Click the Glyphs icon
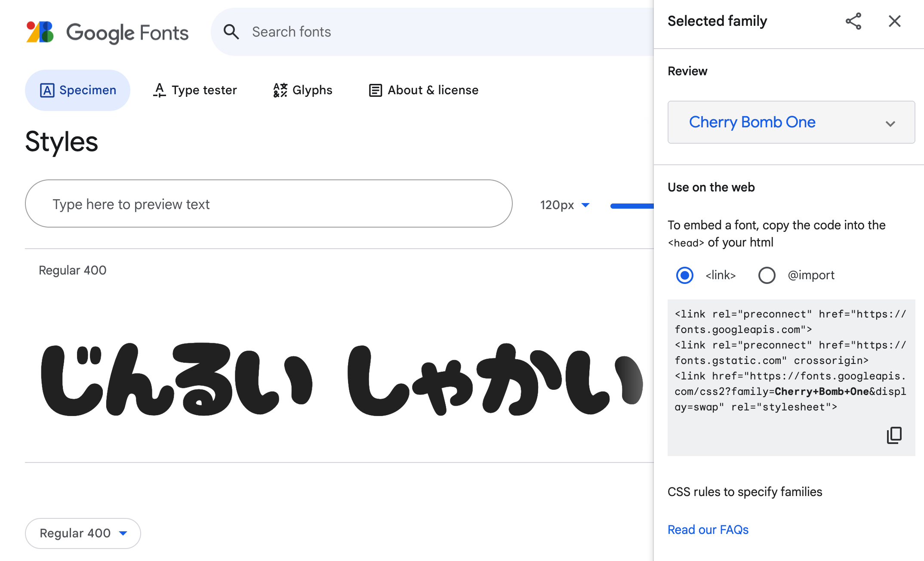The image size is (924, 561). [x=280, y=90]
